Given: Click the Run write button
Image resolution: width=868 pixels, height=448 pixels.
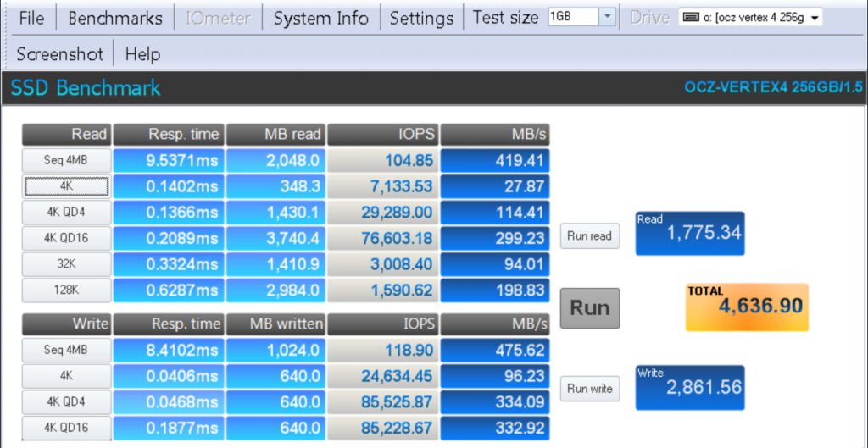Looking at the screenshot, I should pos(590,389).
